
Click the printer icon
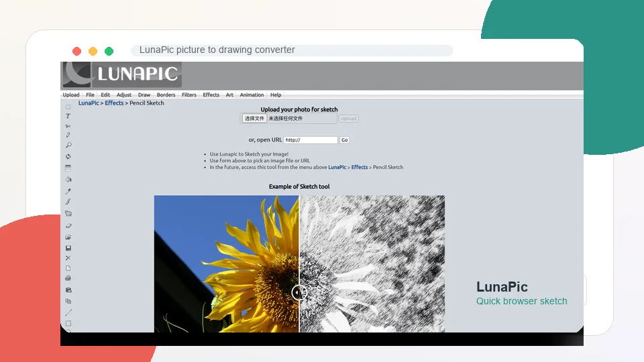[68, 278]
